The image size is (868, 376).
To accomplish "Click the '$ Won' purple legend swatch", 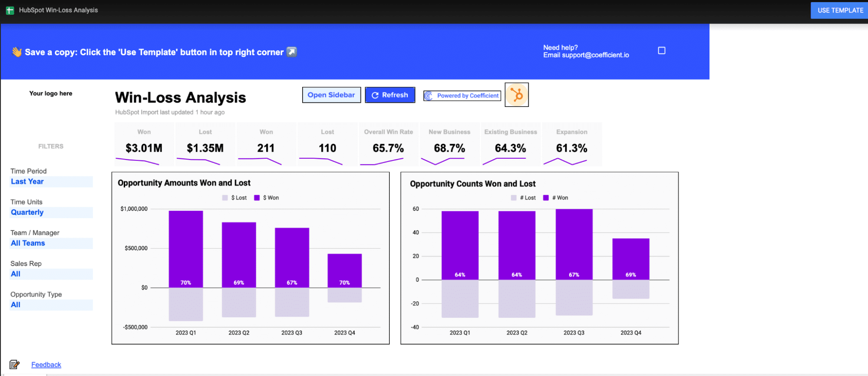I will (x=257, y=198).
